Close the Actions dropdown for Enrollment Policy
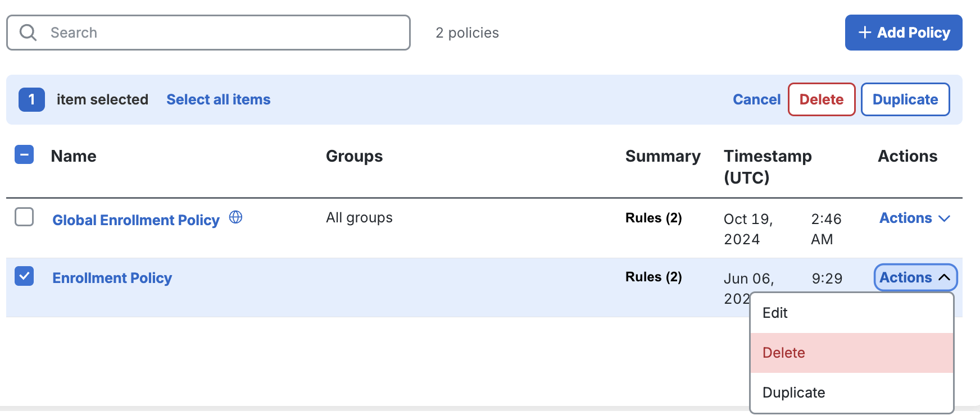 [x=915, y=277]
